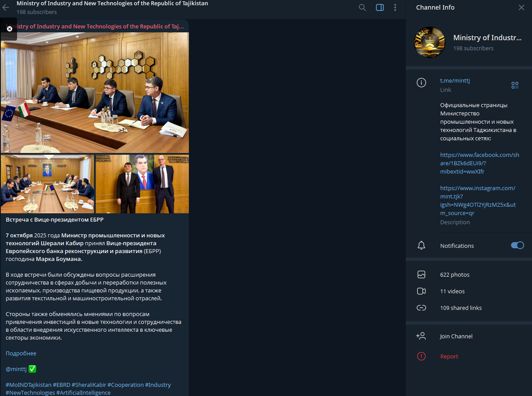Click the channel avatar emblem
The width and height of the screenshot is (532, 396).
[429, 42]
